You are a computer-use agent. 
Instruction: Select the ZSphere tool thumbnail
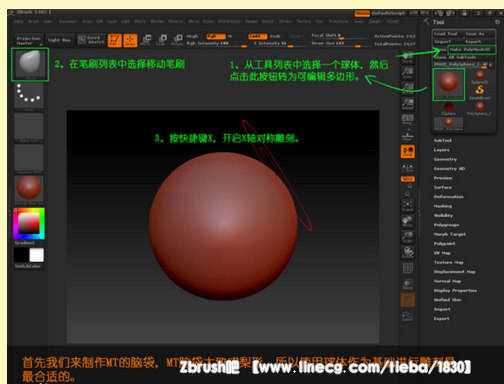click(449, 109)
